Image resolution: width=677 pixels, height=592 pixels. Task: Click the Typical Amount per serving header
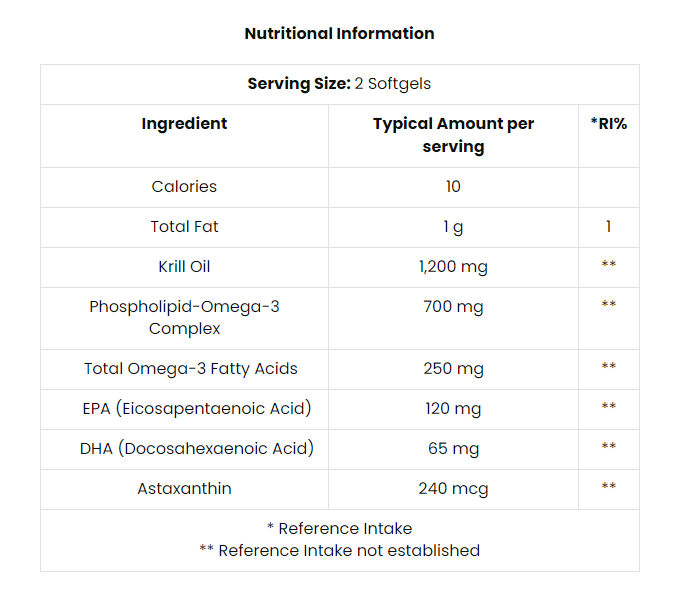453,135
